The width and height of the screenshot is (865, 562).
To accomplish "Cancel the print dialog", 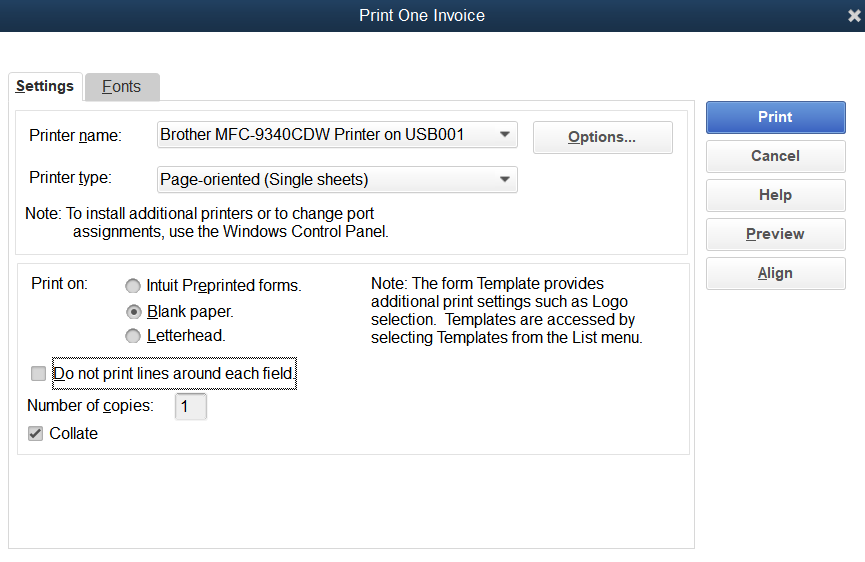I will (775, 156).
